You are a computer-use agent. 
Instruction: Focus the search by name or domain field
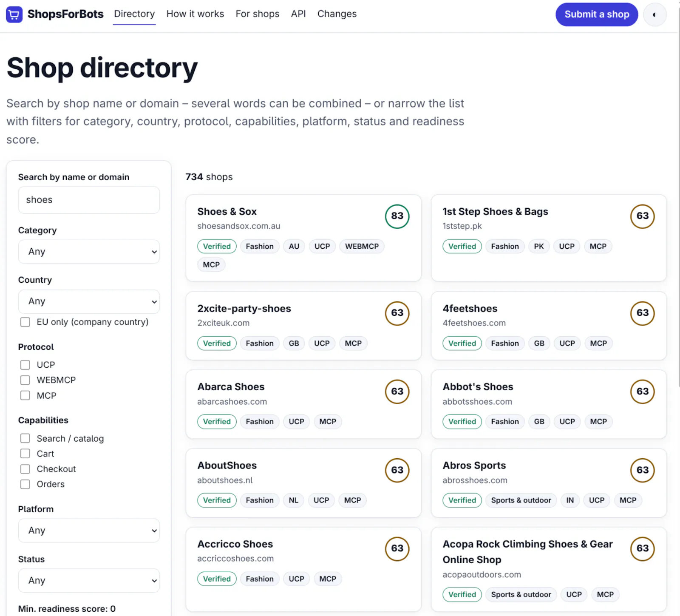[x=89, y=200]
